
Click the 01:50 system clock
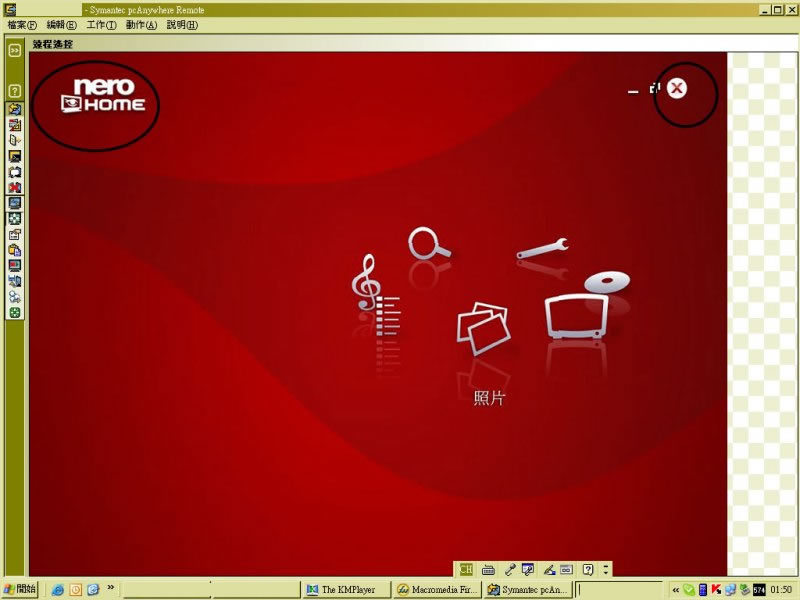click(781, 590)
